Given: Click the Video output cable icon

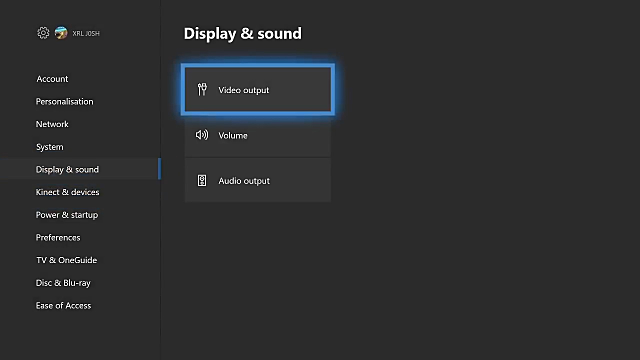Looking at the screenshot, I should click(x=202, y=89).
